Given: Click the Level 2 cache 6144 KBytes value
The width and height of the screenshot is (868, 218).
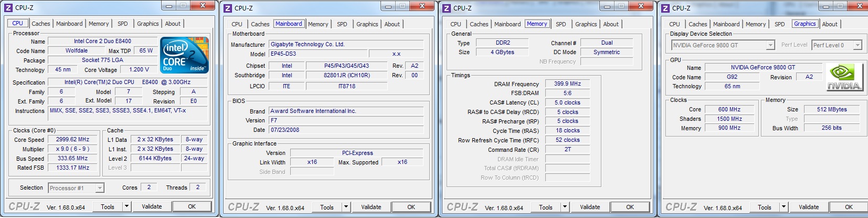Looking at the screenshot, I should click(x=155, y=159).
